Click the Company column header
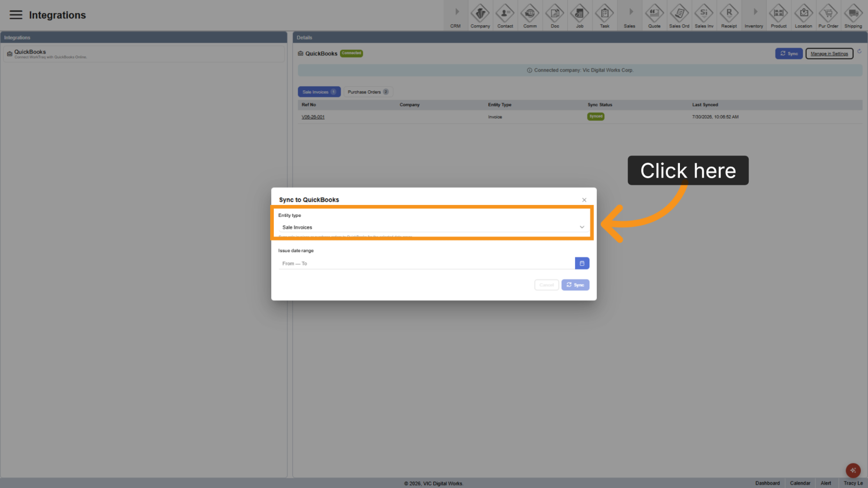868x488 pixels. 410,105
